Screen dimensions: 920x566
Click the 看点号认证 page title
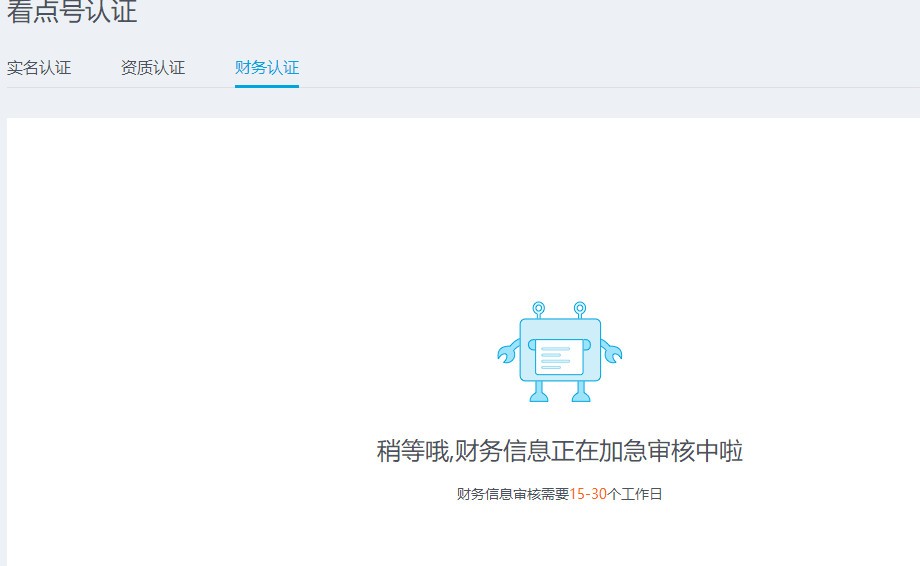coord(72,12)
